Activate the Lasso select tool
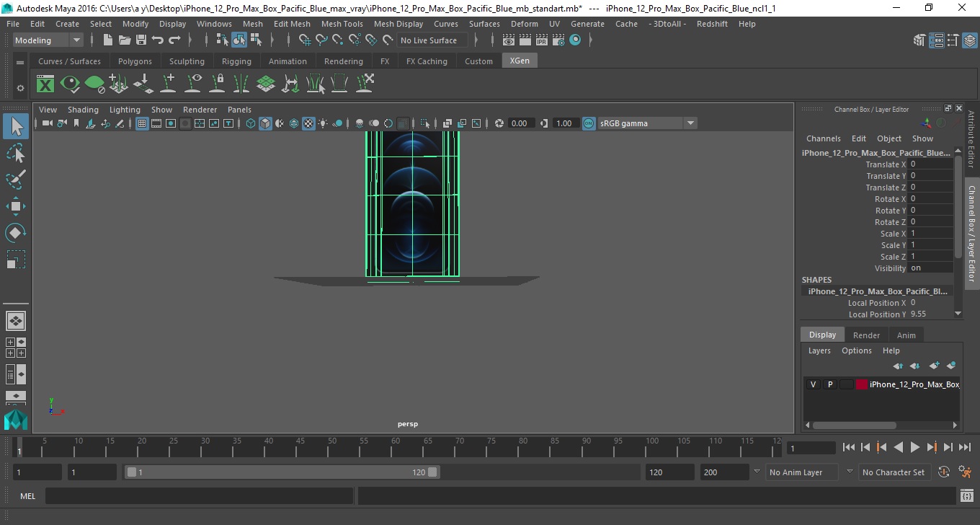The image size is (980, 525). pos(16,154)
